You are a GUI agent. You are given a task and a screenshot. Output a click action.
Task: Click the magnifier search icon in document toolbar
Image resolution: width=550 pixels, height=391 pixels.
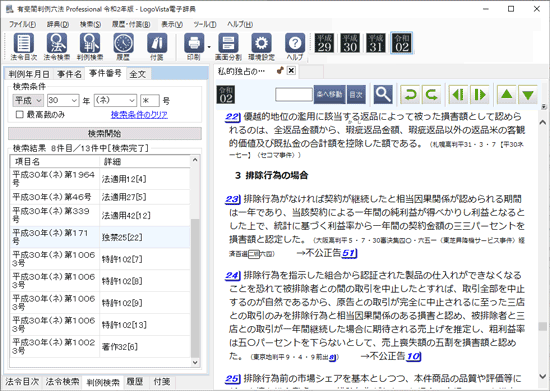(383, 94)
